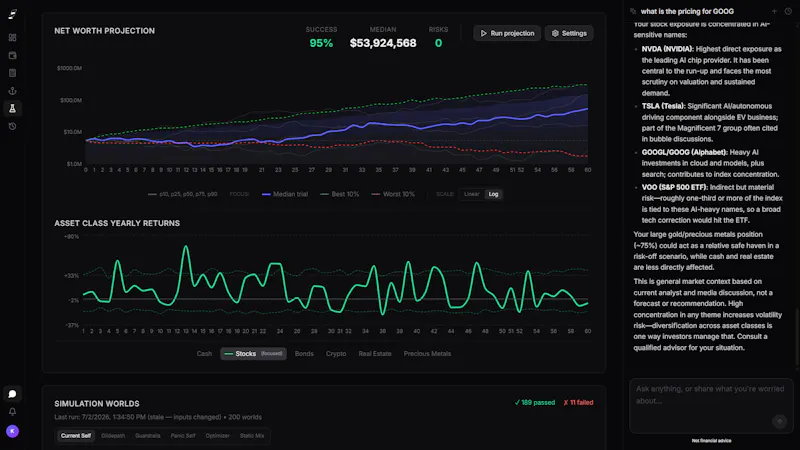The height and width of the screenshot is (450, 800).
Task: Open the dashboard grid icon in the sidebar
Action: 12,38
